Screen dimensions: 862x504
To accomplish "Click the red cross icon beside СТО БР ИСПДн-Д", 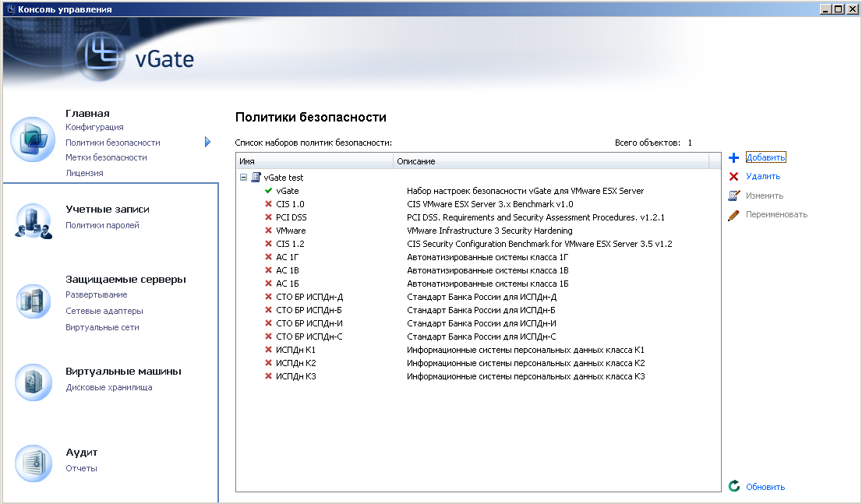I will (x=268, y=296).
